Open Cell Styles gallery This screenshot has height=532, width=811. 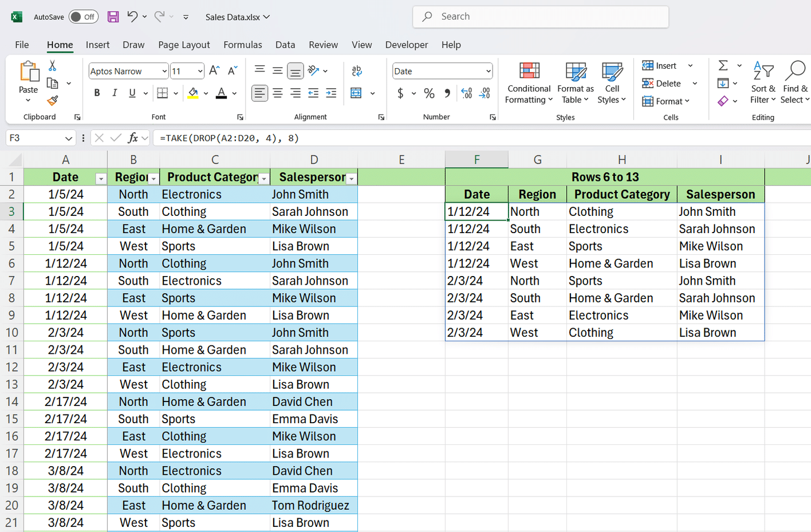tap(612, 83)
